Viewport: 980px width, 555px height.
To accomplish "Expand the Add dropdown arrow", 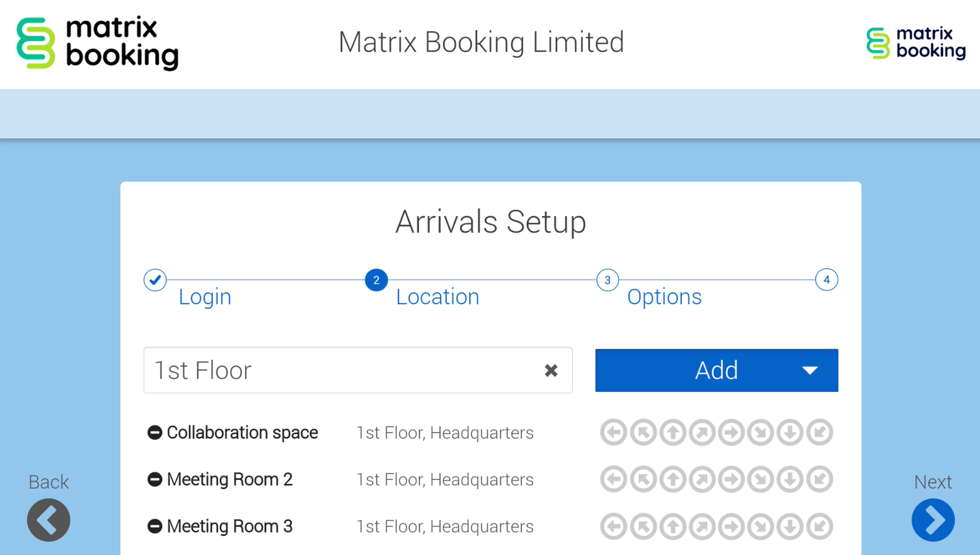I will (x=810, y=370).
